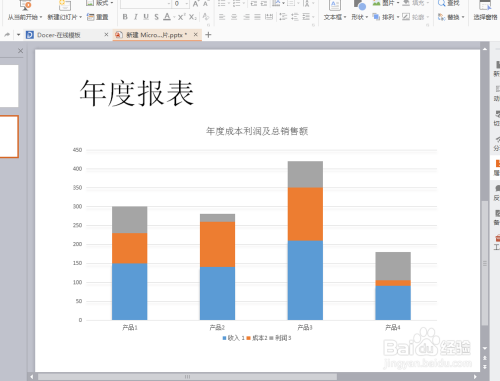500x381 pixels.
Task: Open the 选择窗格 selection pane
Action: (485, 10)
